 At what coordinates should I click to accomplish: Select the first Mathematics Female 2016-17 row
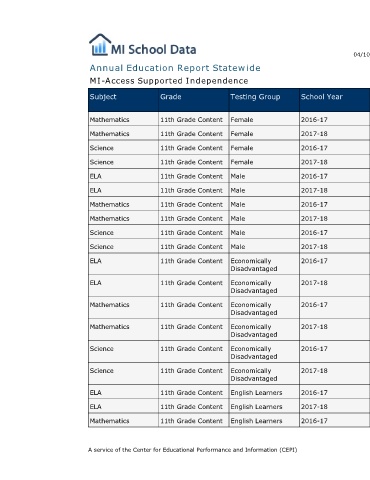(229, 119)
